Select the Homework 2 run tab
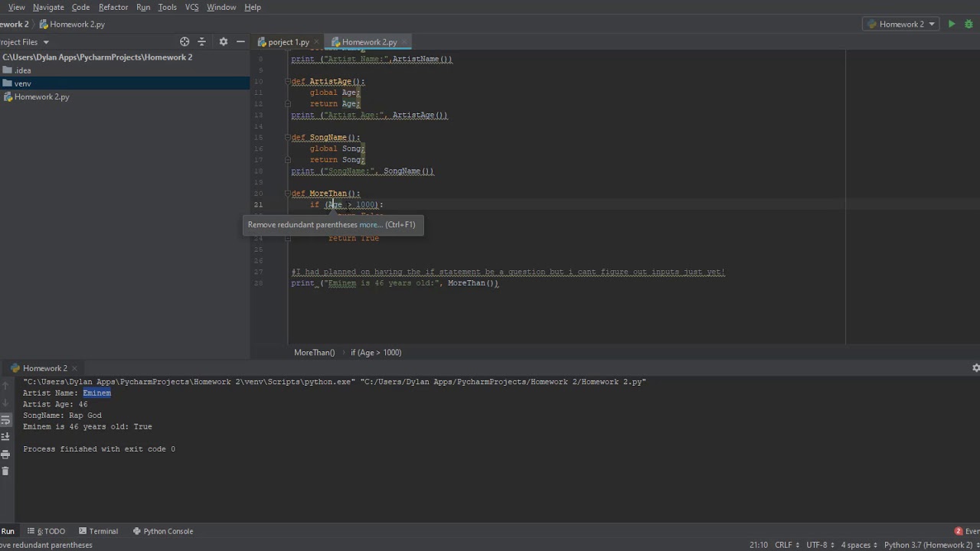Image resolution: width=980 pixels, height=551 pixels. [44, 368]
